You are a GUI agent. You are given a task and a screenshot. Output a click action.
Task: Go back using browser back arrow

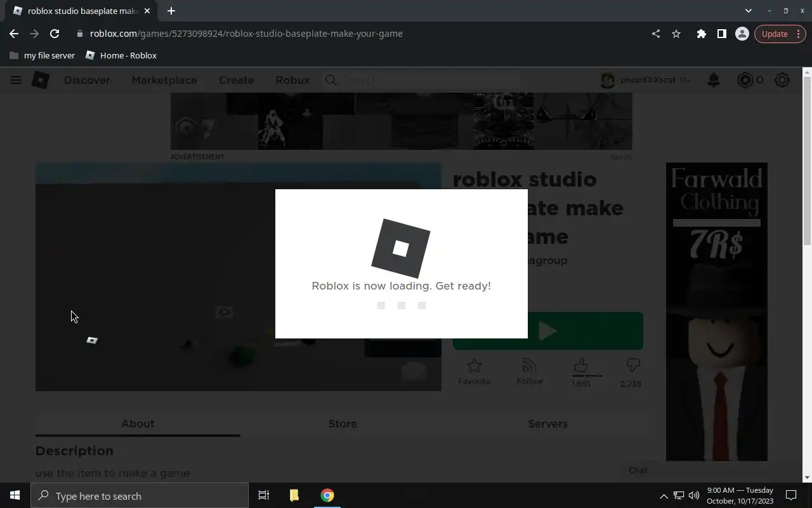14,34
